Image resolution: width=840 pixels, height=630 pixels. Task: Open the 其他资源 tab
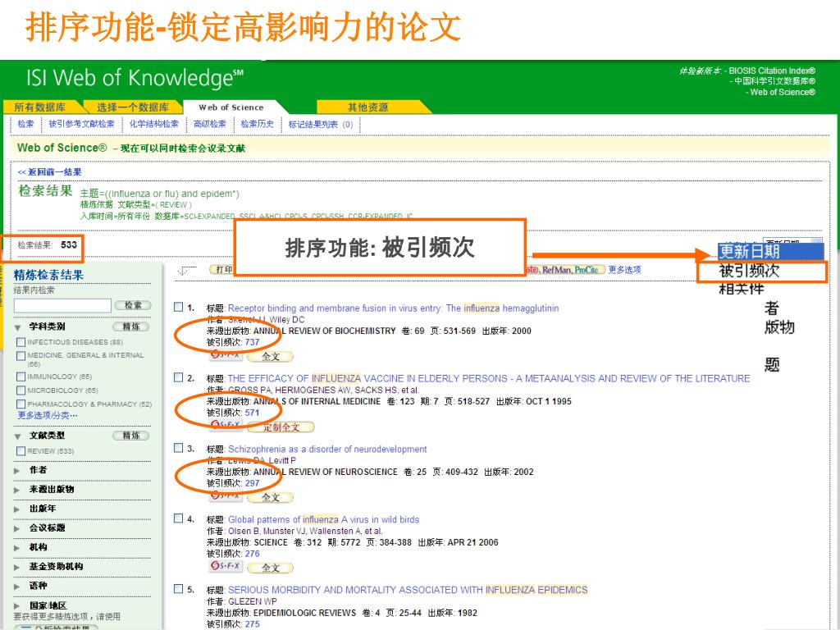coord(367,107)
